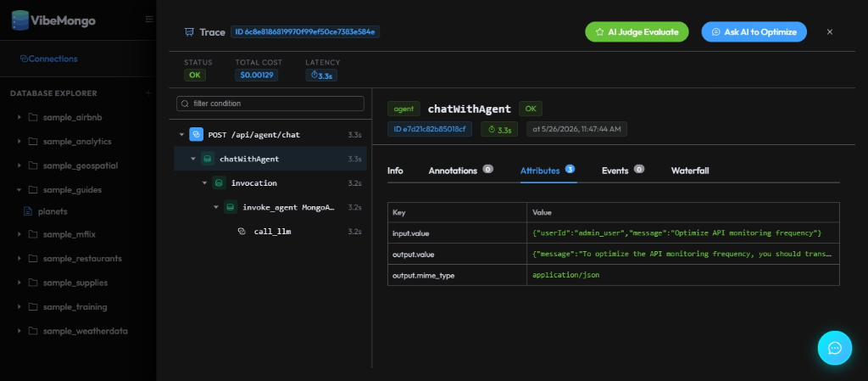The height and width of the screenshot is (381, 868).
Task: Switch to the Info tab
Action: (x=395, y=171)
